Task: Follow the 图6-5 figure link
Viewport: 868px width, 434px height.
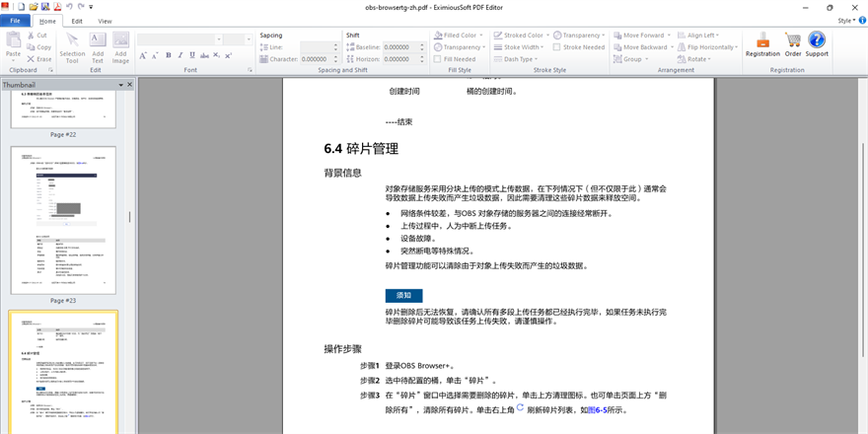Action: 598,409
